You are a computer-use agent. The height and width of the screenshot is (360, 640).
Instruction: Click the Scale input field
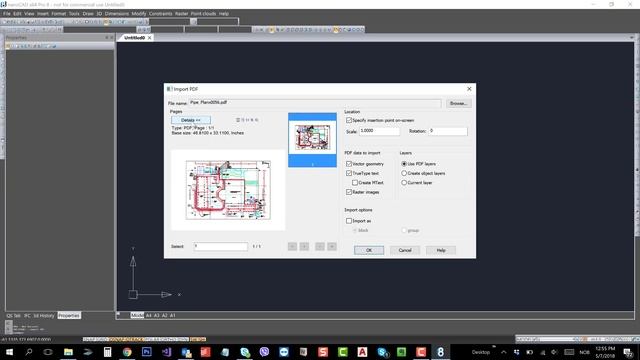pyautogui.click(x=379, y=131)
